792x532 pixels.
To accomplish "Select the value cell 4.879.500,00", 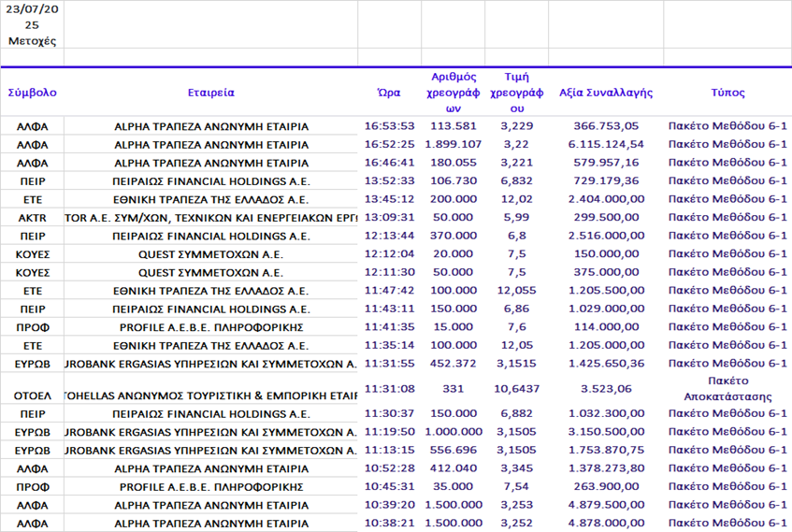I will pos(606,504).
